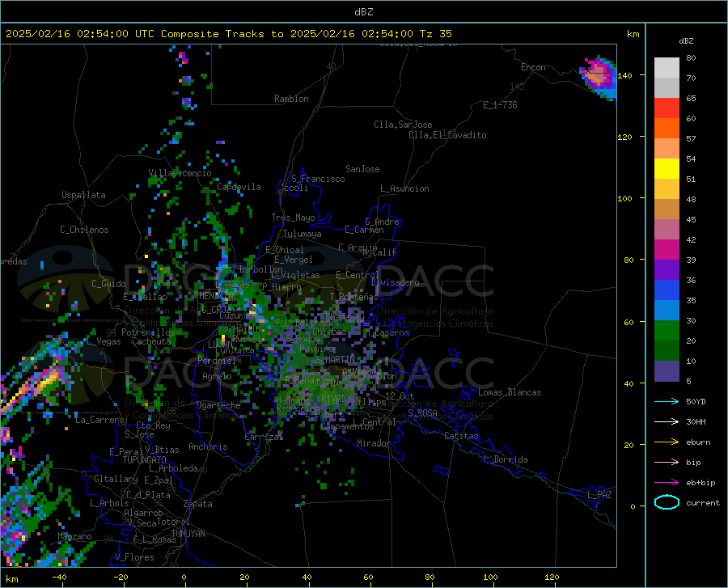The height and width of the screenshot is (588, 728).
Task: Pick the magenta 42 dBZ color swatch
Action: pyautogui.click(x=667, y=250)
